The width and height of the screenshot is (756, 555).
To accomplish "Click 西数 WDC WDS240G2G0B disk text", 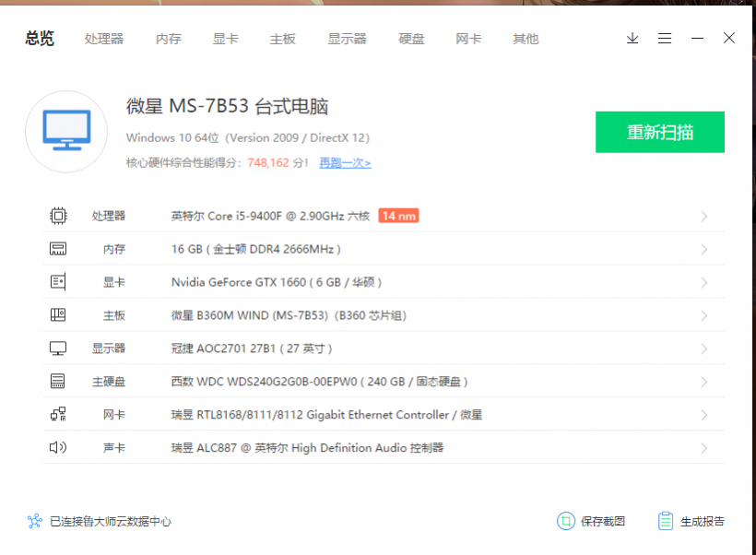I will pos(320,382).
